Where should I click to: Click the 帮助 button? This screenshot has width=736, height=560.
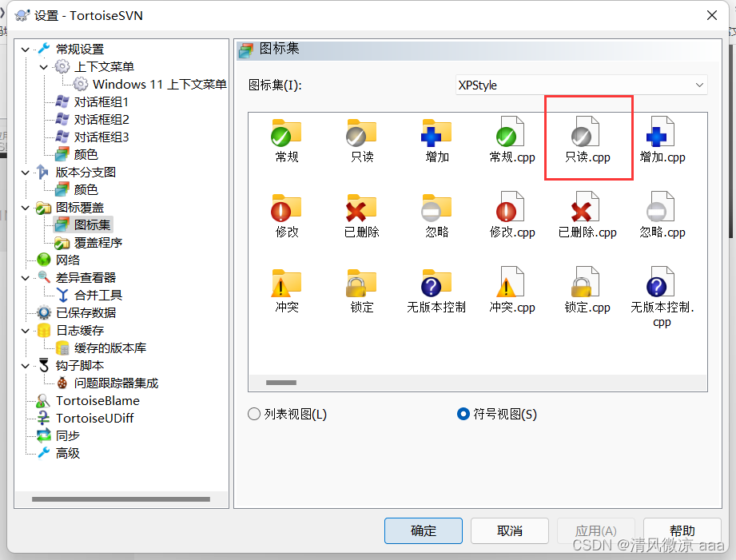pyautogui.click(x=682, y=531)
